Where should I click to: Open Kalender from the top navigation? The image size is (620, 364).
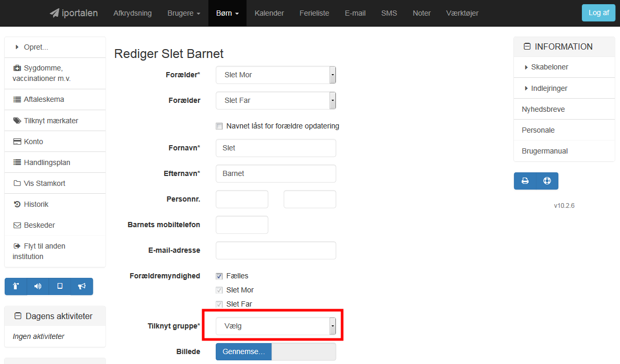tap(270, 13)
